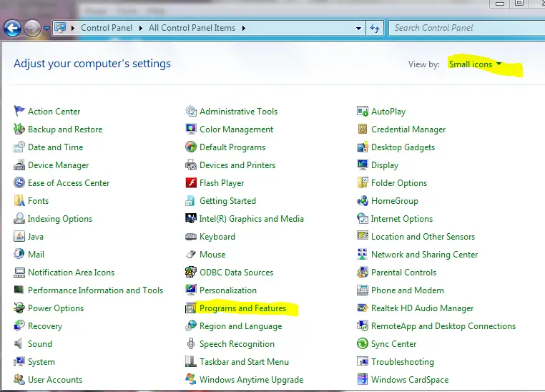
Task: Expand the address bar previous locations dropdown
Action: point(358,28)
